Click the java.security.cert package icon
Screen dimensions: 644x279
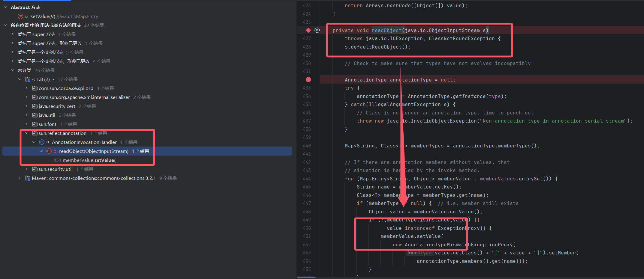point(35,106)
